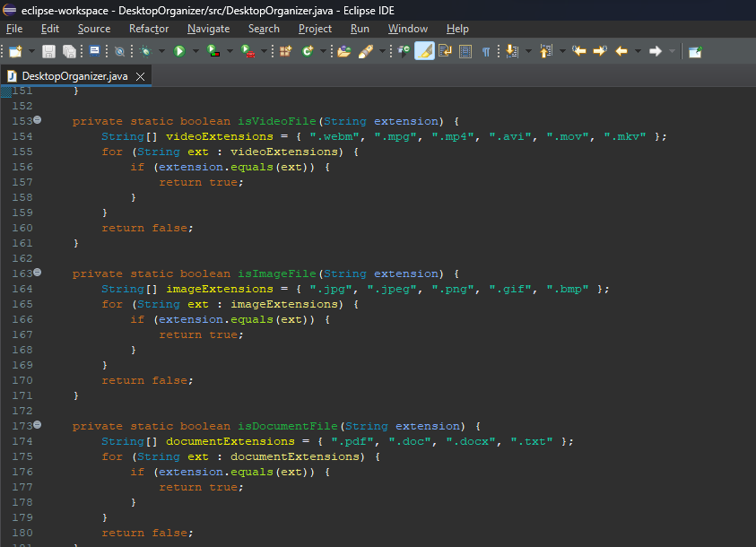The width and height of the screenshot is (756, 547).
Task: Jump to Last Edit Location icon
Action: 578,50
